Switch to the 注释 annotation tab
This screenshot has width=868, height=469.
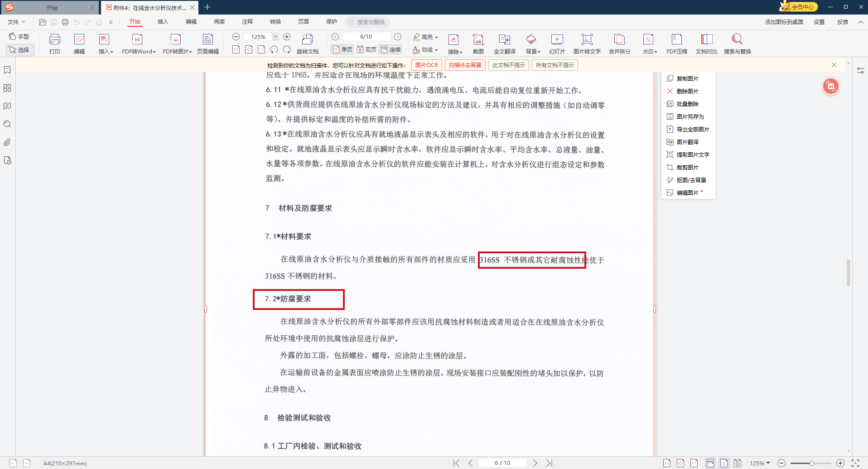pos(247,22)
